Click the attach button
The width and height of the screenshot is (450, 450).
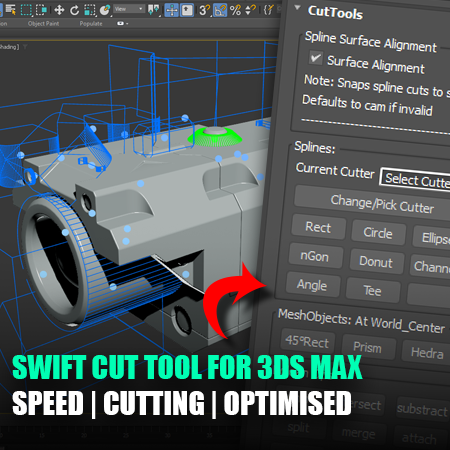420,438
